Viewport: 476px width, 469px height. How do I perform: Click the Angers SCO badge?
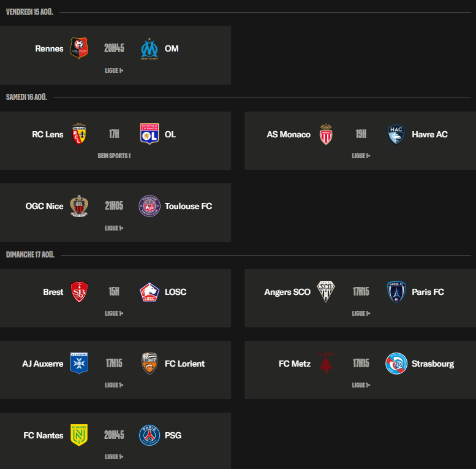pyautogui.click(x=326, y=292)
